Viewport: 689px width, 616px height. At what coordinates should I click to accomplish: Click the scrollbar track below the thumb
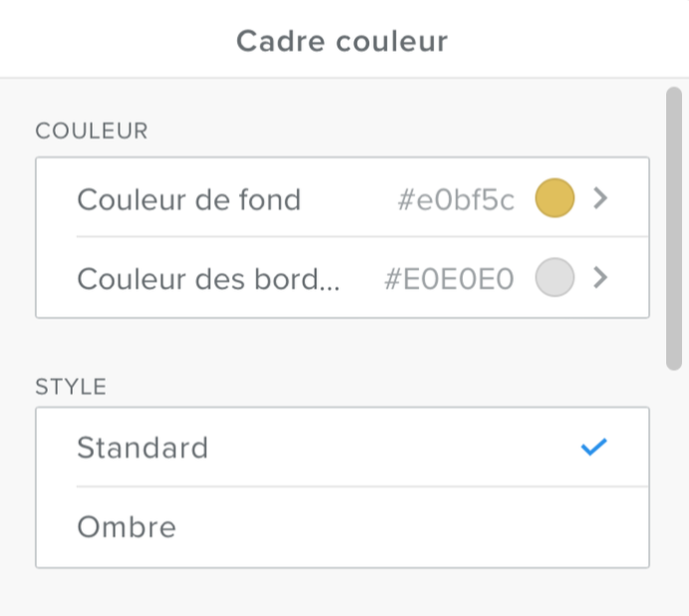pos(674,478)
